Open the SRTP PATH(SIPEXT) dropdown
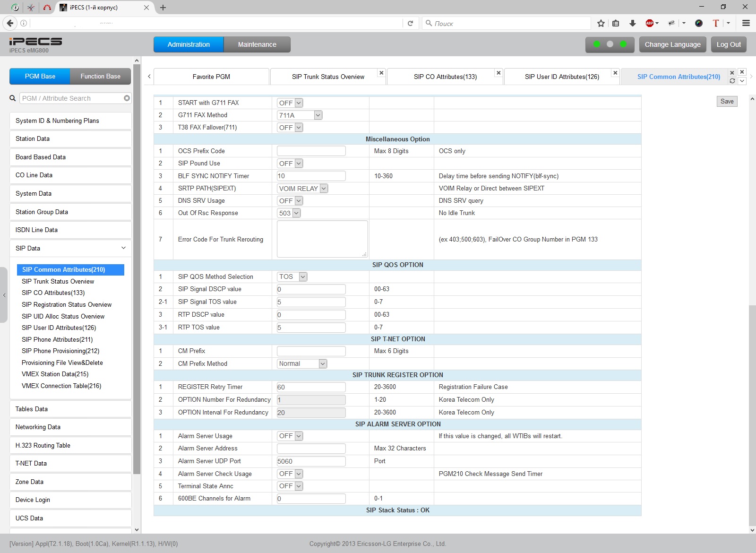The image size is (756, 553). click(302, 188)
